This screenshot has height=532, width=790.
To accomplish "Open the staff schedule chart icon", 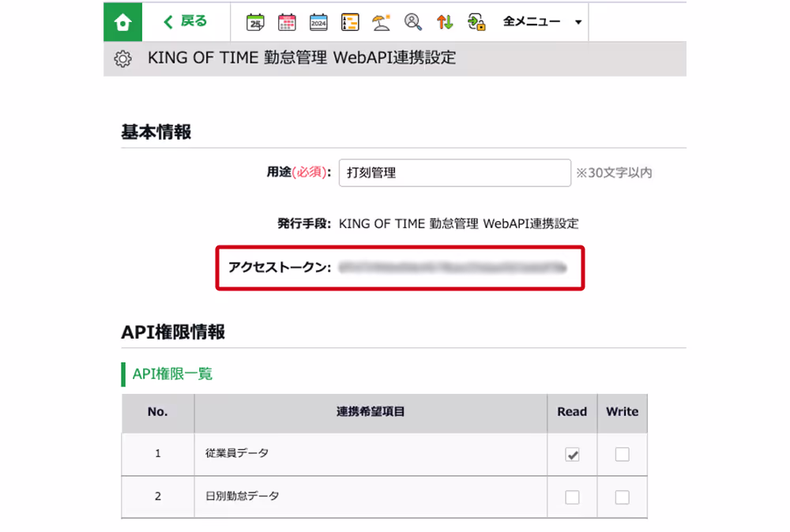I will tap(350, 22).
